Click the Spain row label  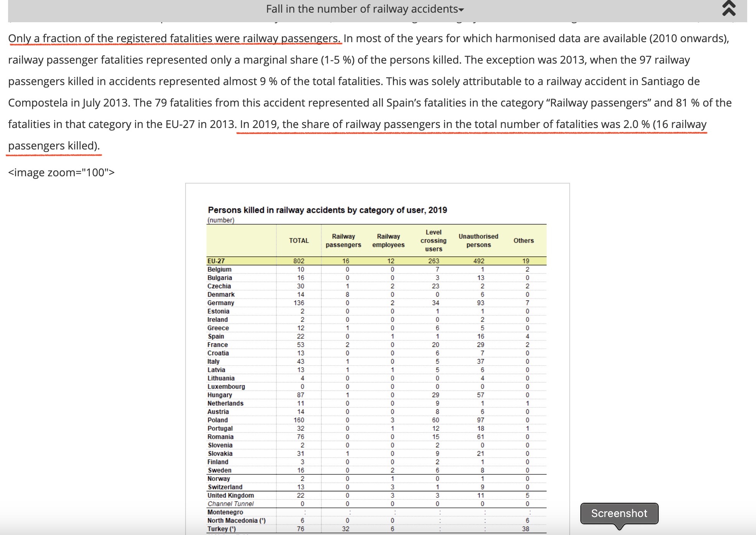pyautogui.click(x=216, y=336)
